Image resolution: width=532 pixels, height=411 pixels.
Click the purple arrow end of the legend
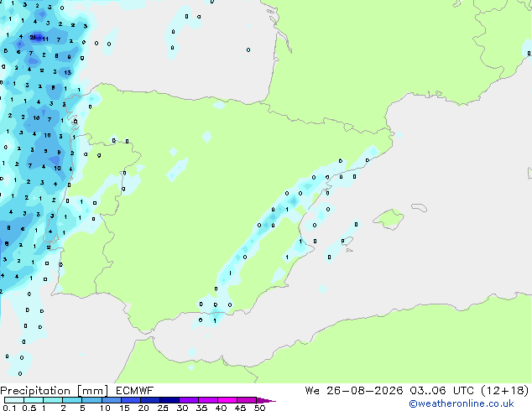pyautogui.click(x=266, y=400)
